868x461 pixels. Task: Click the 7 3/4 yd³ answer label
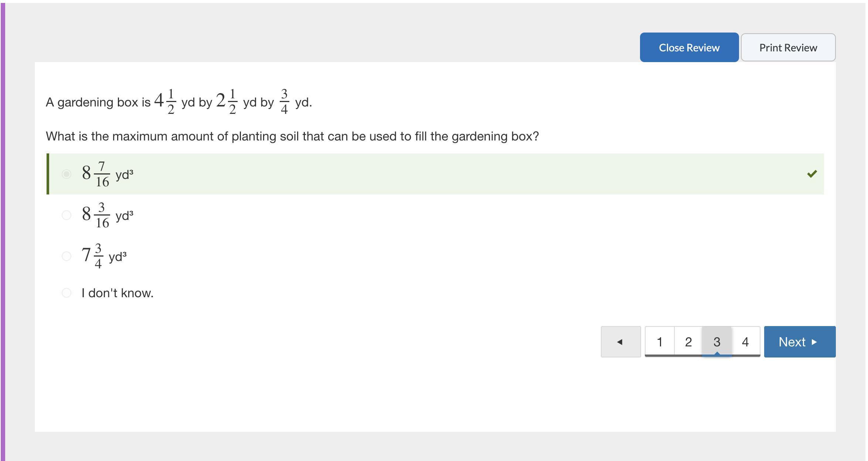click(x=104, y=256)
